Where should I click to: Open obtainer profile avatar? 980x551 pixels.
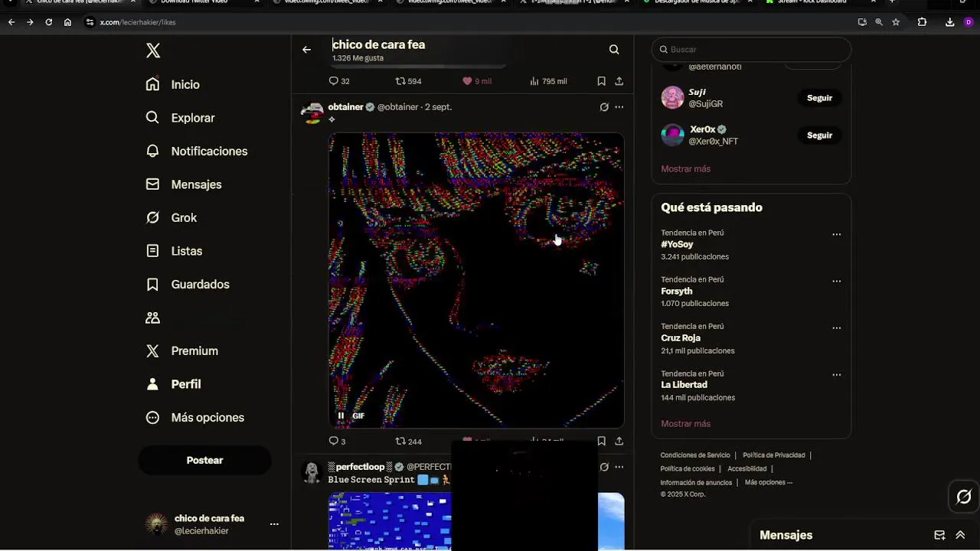pyautogui.click(x=312, y=112)
